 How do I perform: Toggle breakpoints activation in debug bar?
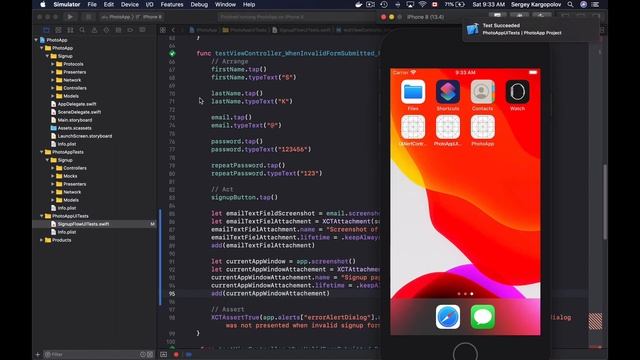[x=189, y=354]
